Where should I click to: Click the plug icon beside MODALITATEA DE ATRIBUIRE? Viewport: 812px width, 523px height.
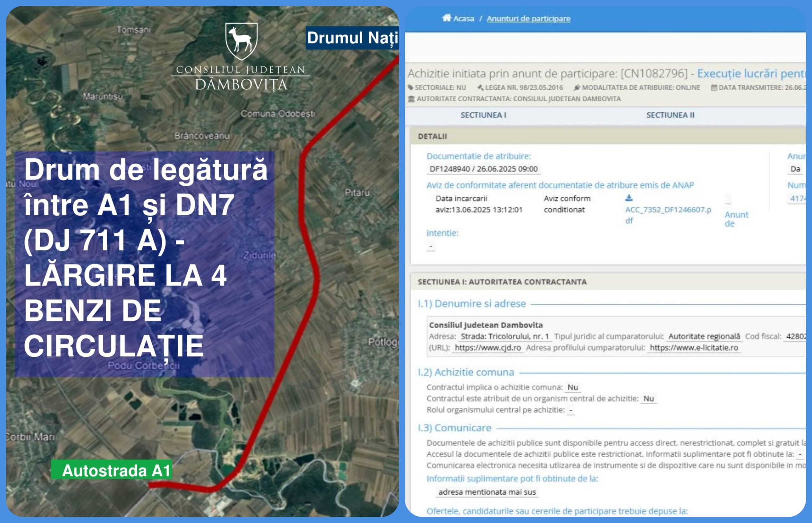click(x=577, y=88)
